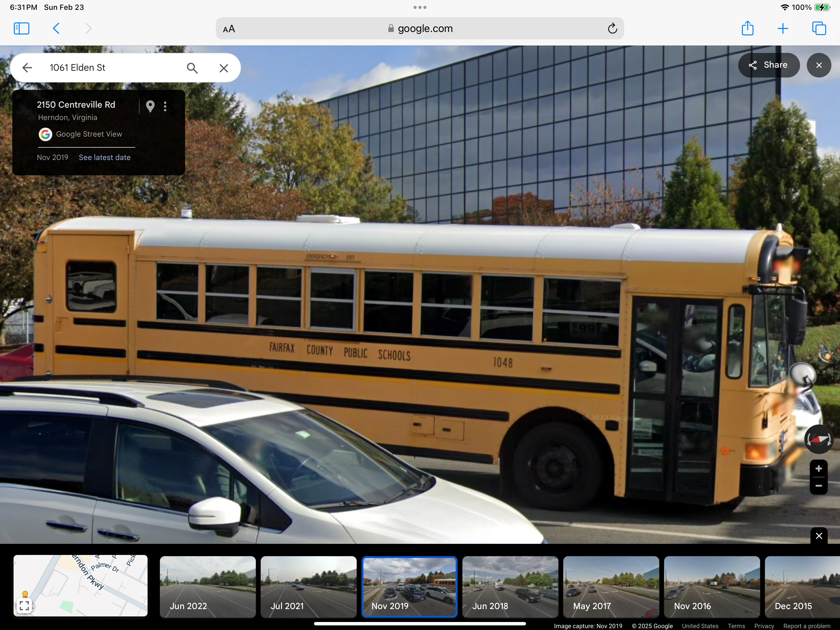Go back with Safari's back arrow
Screen dimensions: 840x630
click(x=56, y=29)
